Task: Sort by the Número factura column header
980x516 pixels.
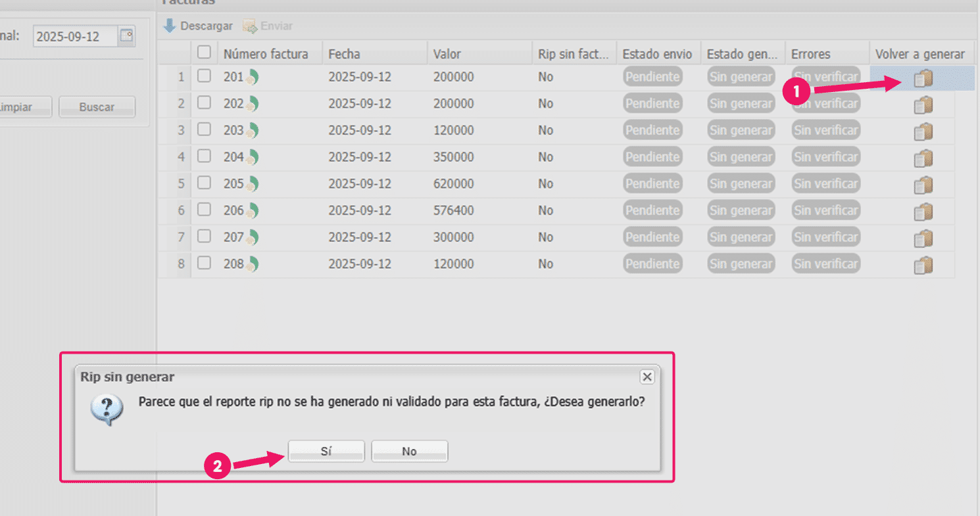Action: click(266, 54)
